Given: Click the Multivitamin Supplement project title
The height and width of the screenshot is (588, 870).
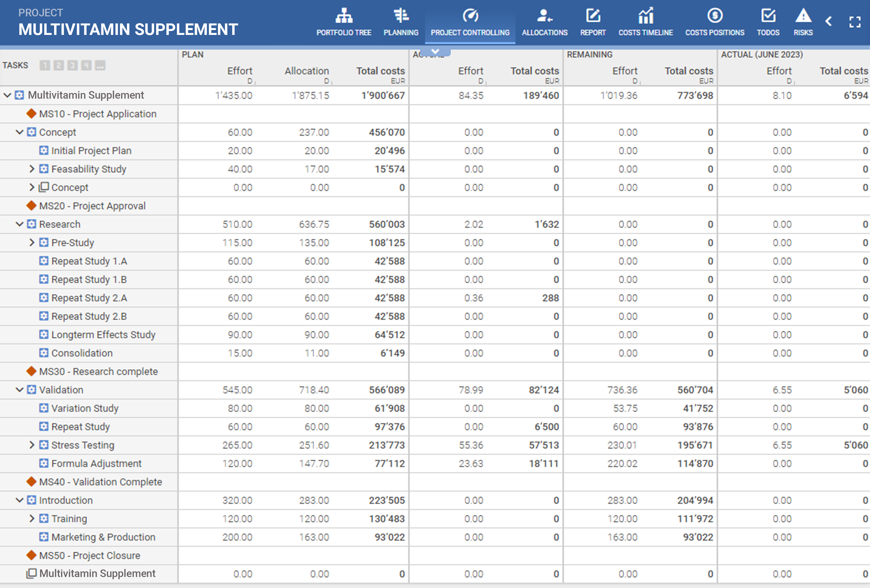Looking at the screenshot, I should (128, 29).
